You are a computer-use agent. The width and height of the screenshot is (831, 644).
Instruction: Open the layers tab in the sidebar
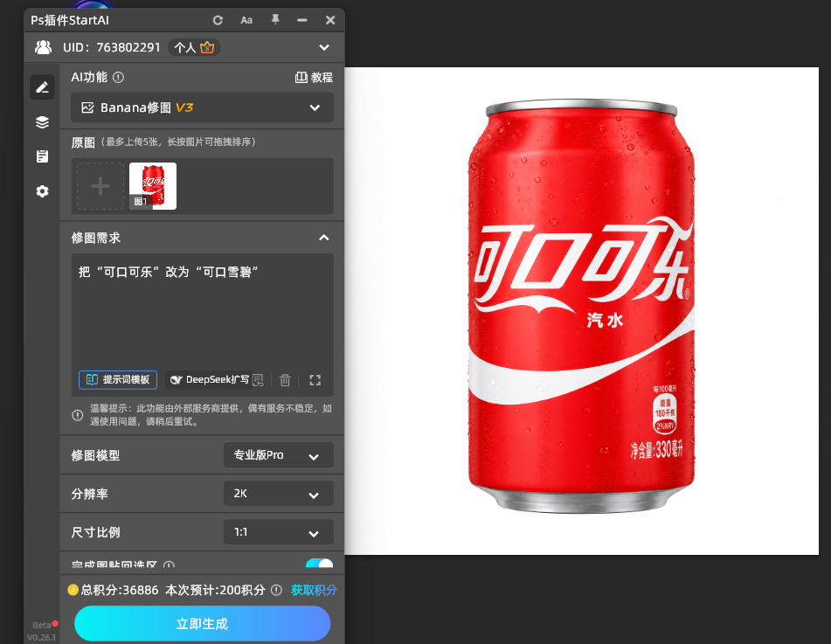pos(43,122)
